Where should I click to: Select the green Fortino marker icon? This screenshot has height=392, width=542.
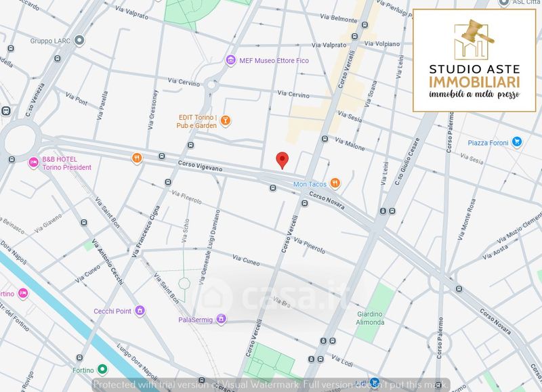pos(102,370)
